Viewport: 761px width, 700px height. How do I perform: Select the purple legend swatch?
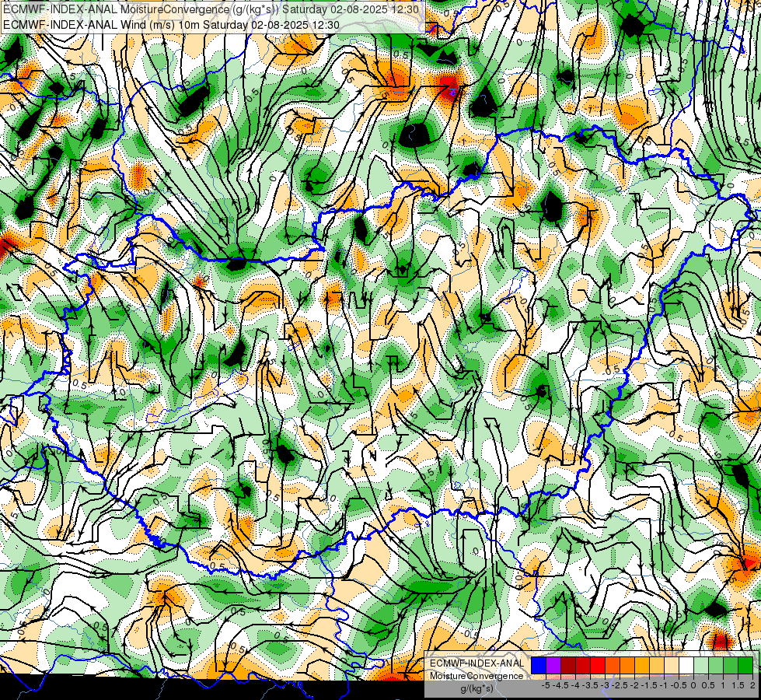553,666
